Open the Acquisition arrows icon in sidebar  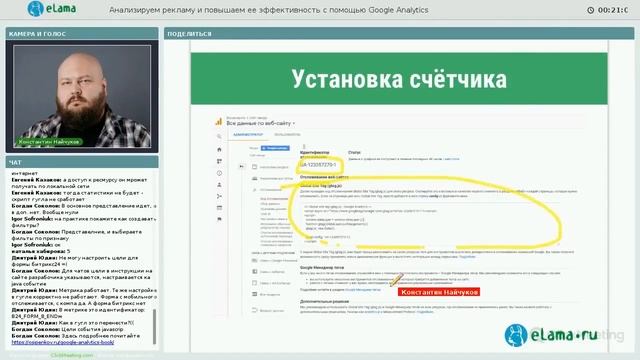(x=219, y=196)
